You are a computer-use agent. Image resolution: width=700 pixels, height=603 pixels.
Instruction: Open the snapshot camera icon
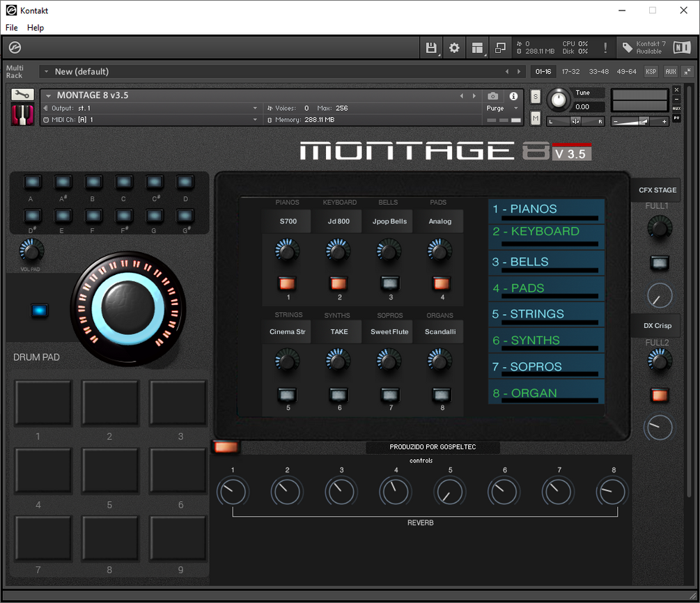492,96
